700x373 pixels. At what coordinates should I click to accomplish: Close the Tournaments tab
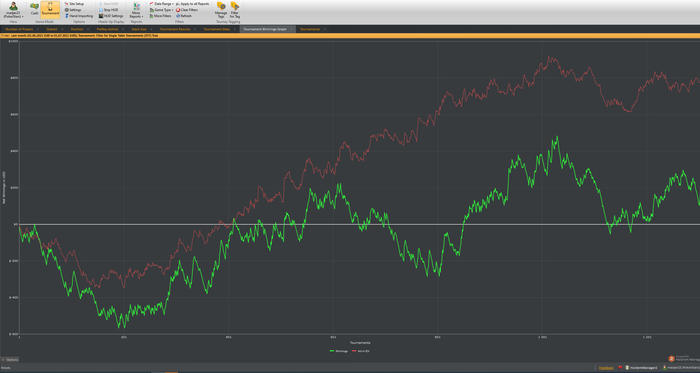324,29
